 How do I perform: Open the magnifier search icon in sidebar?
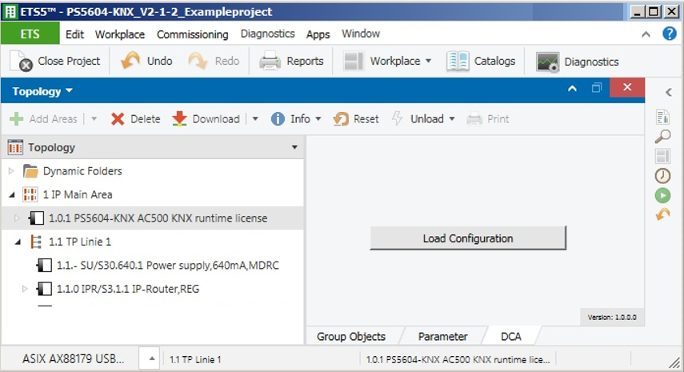[663, 137]
